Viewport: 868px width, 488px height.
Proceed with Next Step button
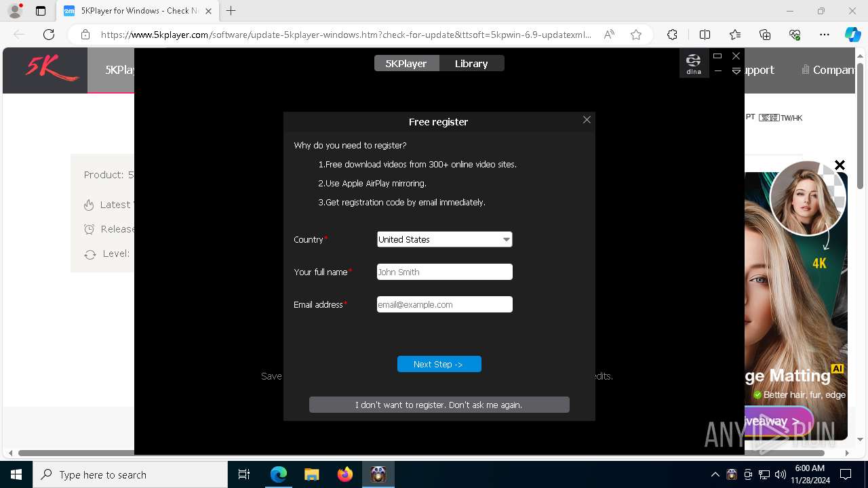tap(439, 364)
